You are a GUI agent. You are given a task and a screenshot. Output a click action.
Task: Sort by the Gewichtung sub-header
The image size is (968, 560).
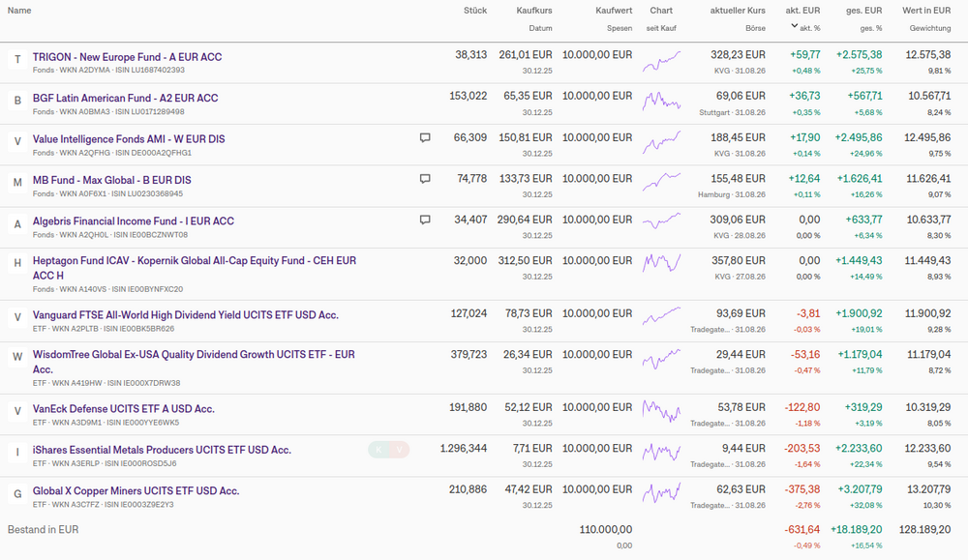pos(929,28)
